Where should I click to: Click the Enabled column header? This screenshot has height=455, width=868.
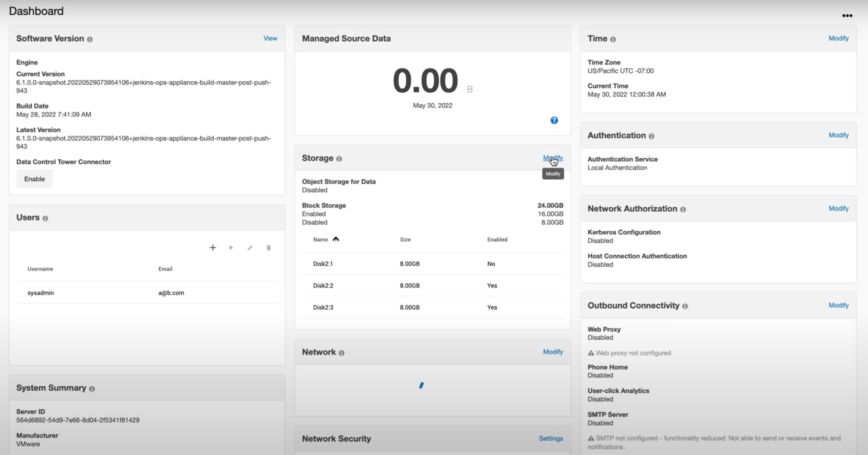point(497,239)
